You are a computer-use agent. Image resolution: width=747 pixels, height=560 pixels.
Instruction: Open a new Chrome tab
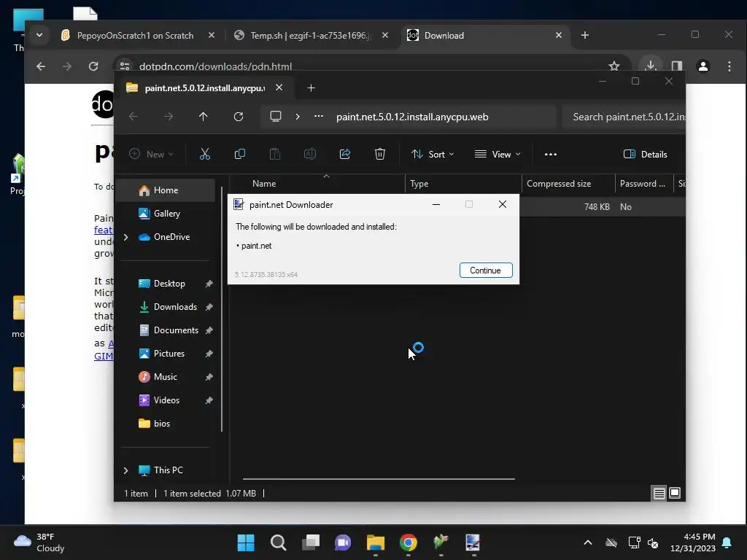585,35
